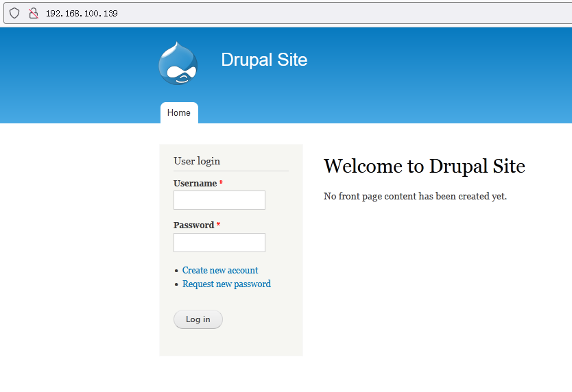Click the User login block heading
This screenshot has height=392, width=572.
pyautogui.click(x=197, y=161)
